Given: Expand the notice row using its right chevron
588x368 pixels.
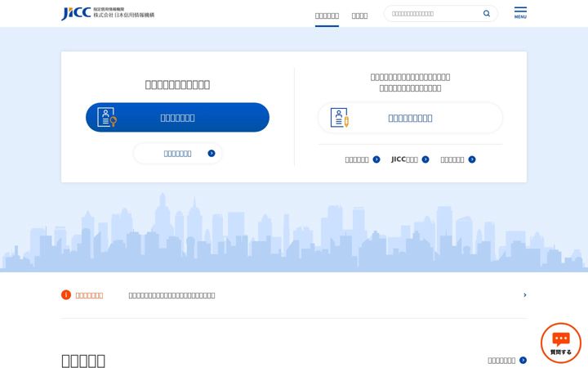Looking at the screenshot, I should click(x=524, y=295).
